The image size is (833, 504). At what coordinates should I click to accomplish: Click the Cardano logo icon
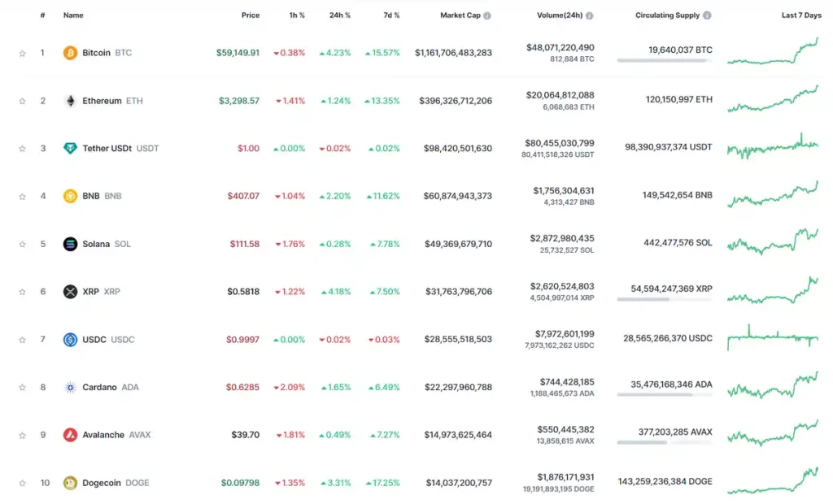click(x=71, y=387)
